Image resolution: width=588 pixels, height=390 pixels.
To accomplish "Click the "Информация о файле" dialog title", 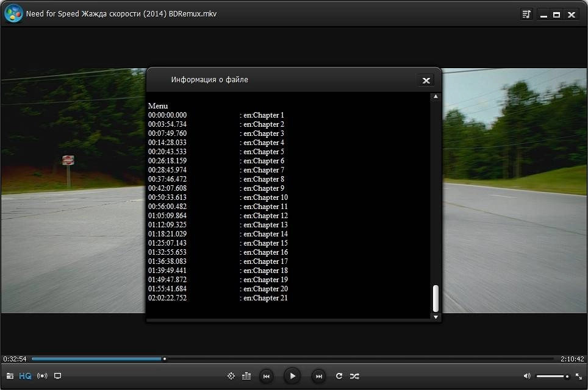I will [210, 80].
